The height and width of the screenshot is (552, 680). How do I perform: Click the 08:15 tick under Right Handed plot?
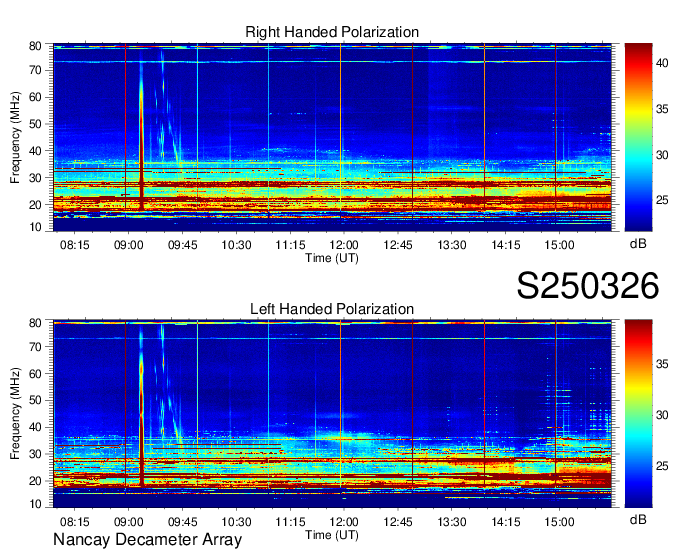click(x=75, y=245)
